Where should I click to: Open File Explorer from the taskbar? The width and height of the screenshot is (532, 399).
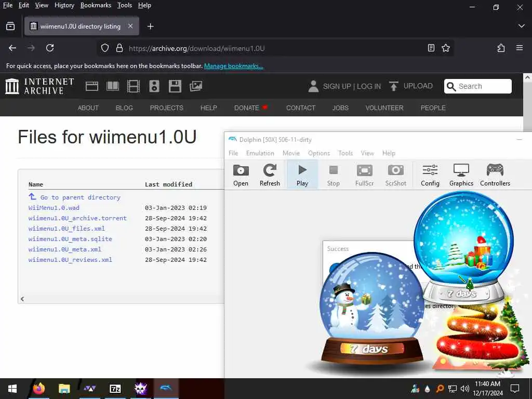pos(64,389)
